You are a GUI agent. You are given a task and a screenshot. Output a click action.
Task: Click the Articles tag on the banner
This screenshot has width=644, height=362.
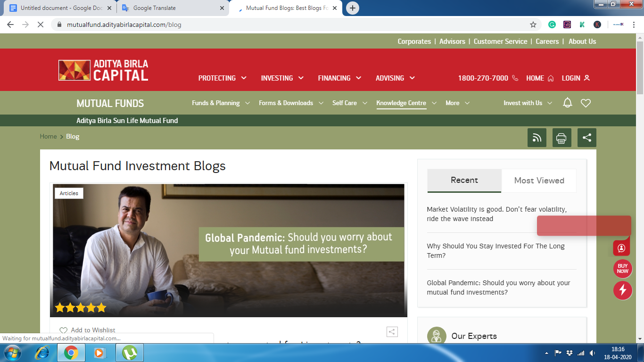click(69, 193)
